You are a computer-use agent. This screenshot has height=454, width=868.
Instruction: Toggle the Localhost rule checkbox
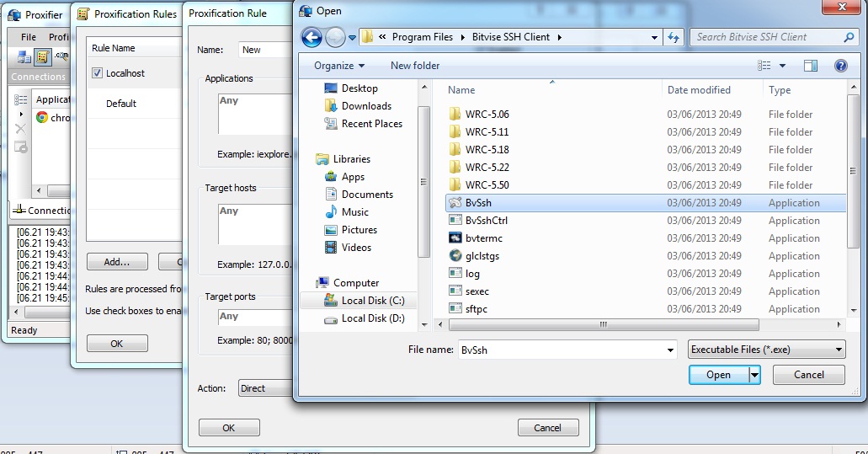coord(98,73)
